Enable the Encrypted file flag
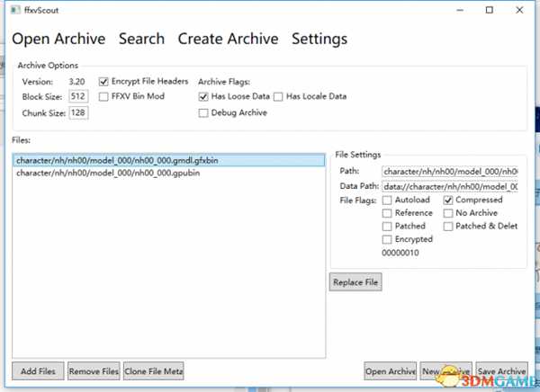The width and height of the screenshot is (540, 392). tap(388, 239)
